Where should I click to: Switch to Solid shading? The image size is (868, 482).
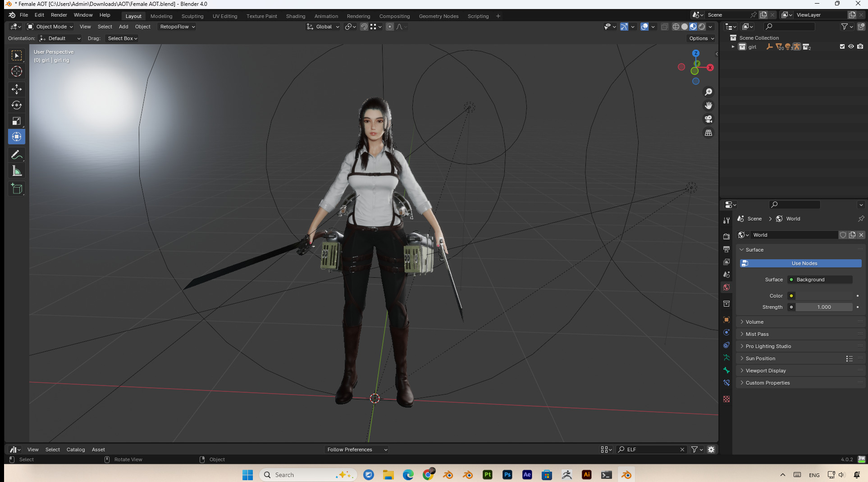pos(685,27)
